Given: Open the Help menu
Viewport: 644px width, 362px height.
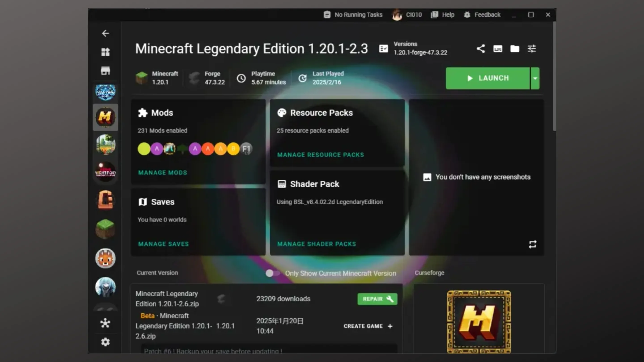Looking at the screenshot, I should pyautogui.click(x=443, y=15).
